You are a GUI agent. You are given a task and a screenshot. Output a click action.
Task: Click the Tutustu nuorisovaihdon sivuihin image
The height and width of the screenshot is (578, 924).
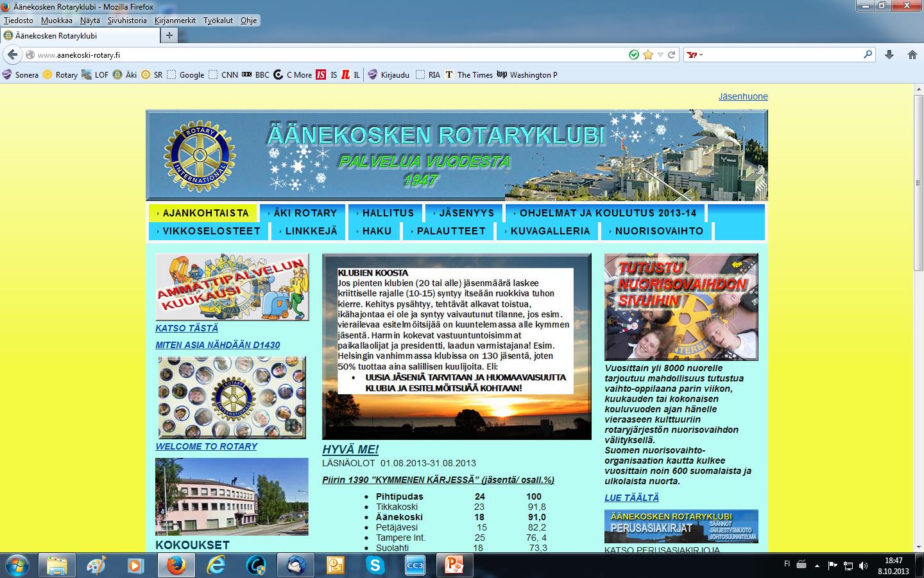(x=681, y=307)
